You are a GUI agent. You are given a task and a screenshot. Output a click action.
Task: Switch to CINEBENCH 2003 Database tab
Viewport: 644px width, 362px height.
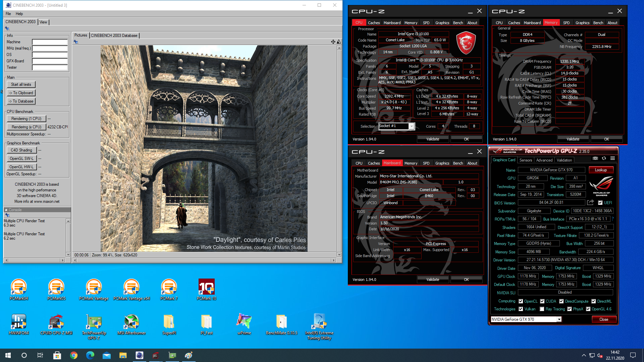114,35
